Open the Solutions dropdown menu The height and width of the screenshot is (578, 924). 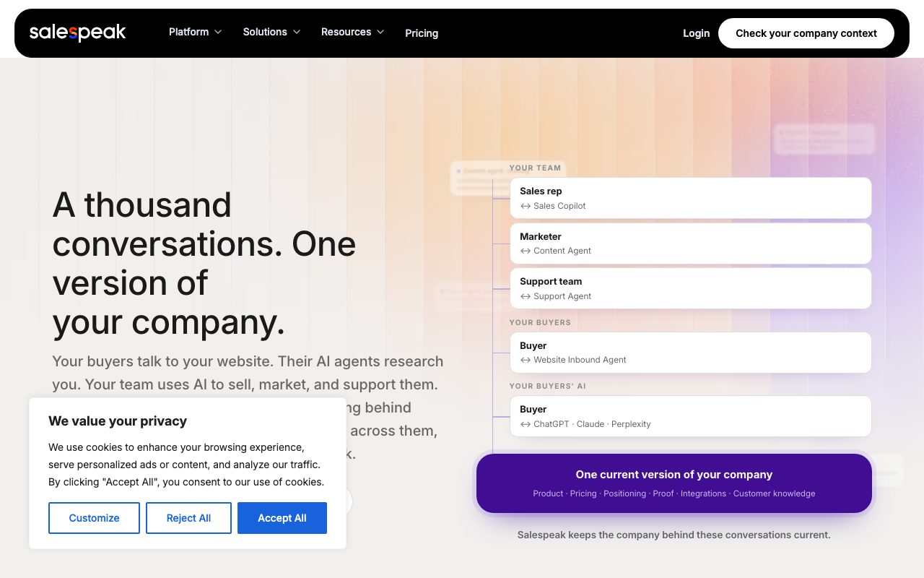click(271, 33)
